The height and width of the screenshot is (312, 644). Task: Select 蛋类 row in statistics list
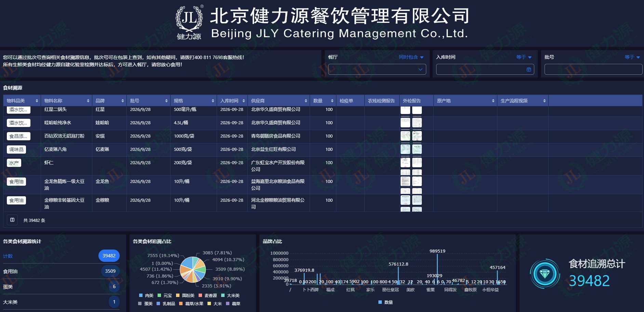coord(61,286)
